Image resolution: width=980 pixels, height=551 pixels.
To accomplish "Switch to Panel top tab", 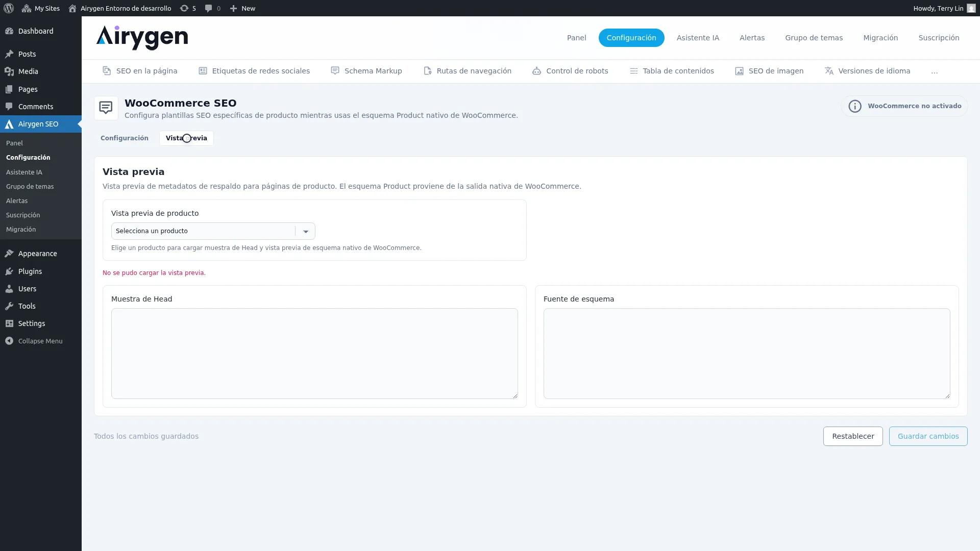I will (576, 38).
